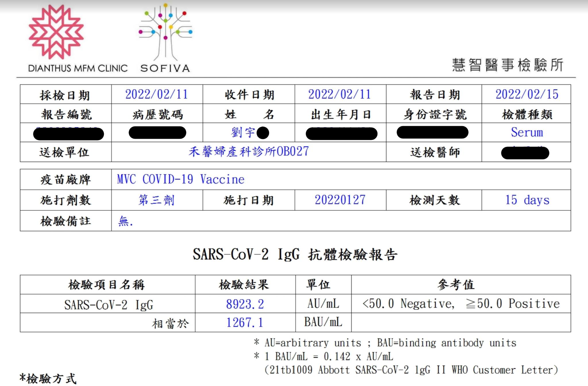Select the AU=arbitrary units footnote

(x=385, y=343)
